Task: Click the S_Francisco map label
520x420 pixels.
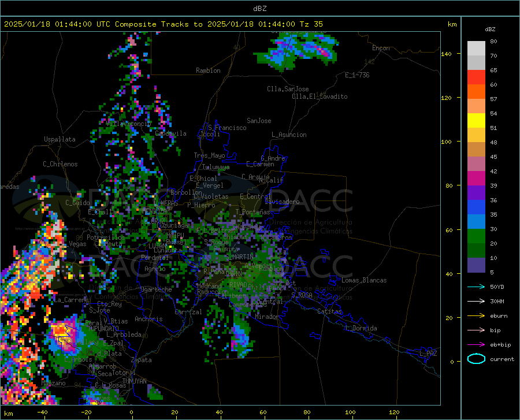Action: point(227,128)
